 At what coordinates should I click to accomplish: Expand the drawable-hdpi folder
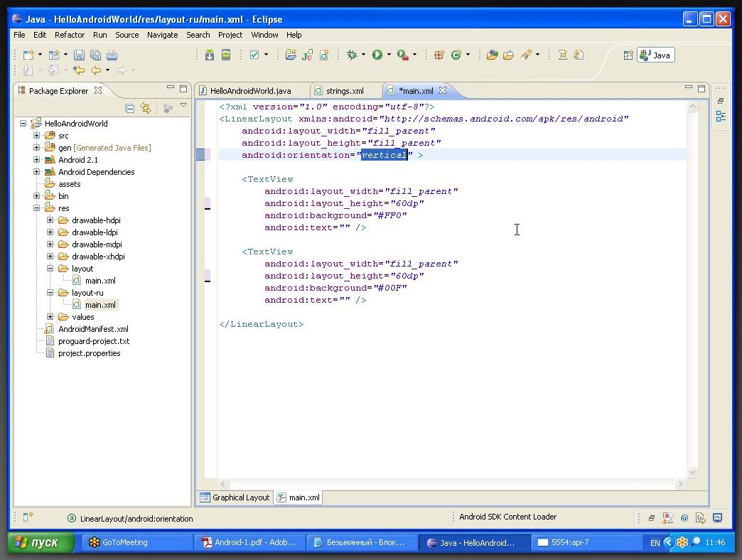point(50,220)
